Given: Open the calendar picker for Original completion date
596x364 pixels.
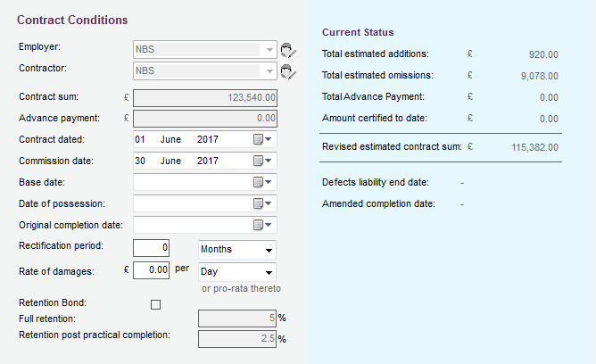Looking at the screenshot, I should point(262,225).
